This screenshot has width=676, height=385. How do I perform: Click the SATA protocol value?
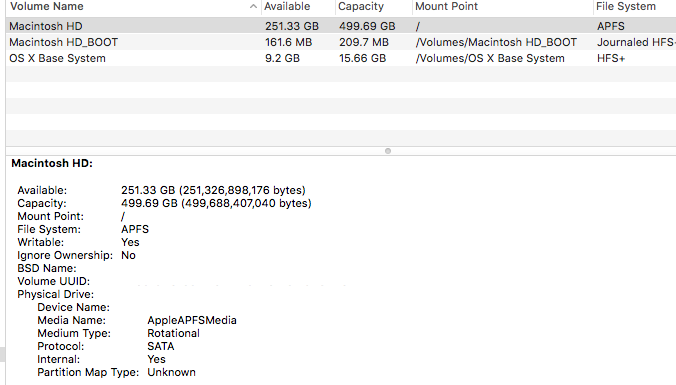(x=161, y=346)
